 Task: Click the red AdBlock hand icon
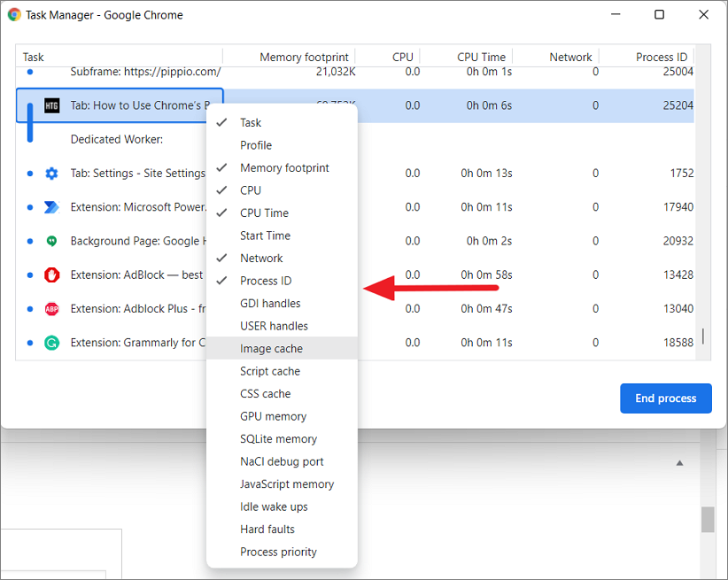[51, 275]
